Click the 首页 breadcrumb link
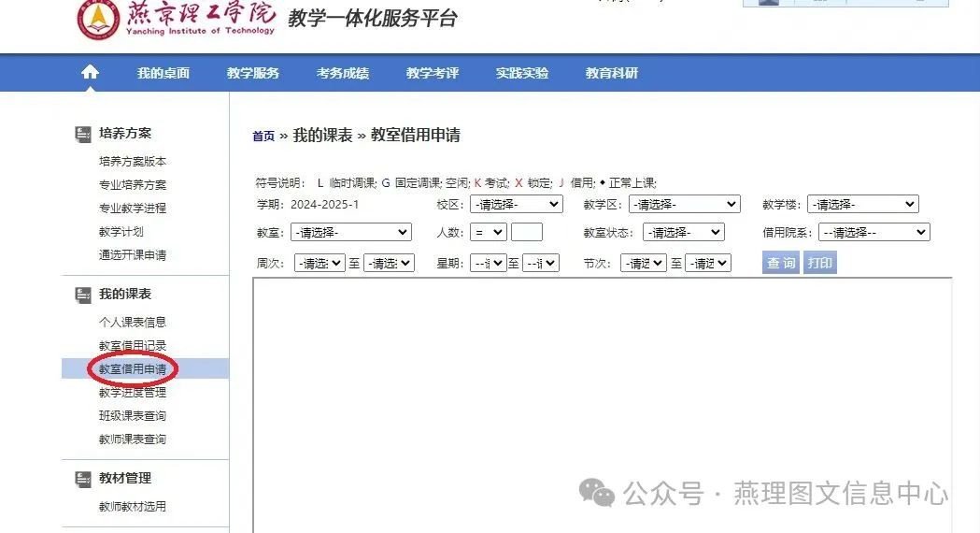980x533 pixels. [263, 137]
